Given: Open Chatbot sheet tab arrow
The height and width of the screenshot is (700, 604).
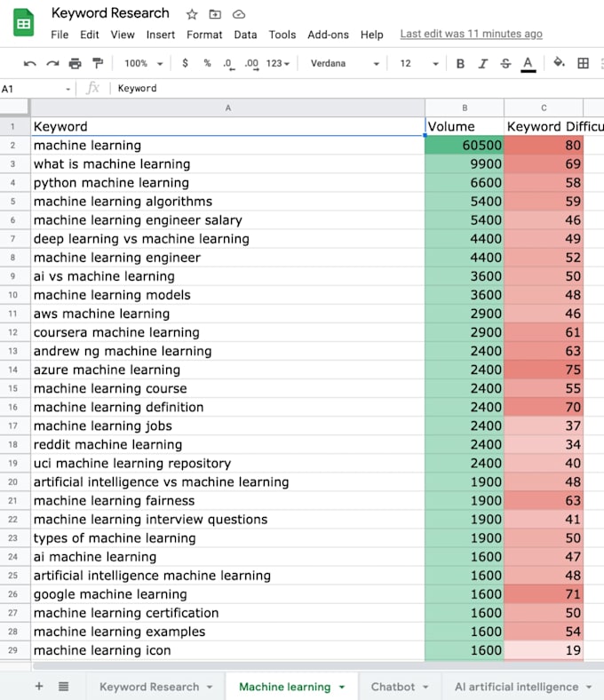Looking at the screenshot, I should coord(425,687).
